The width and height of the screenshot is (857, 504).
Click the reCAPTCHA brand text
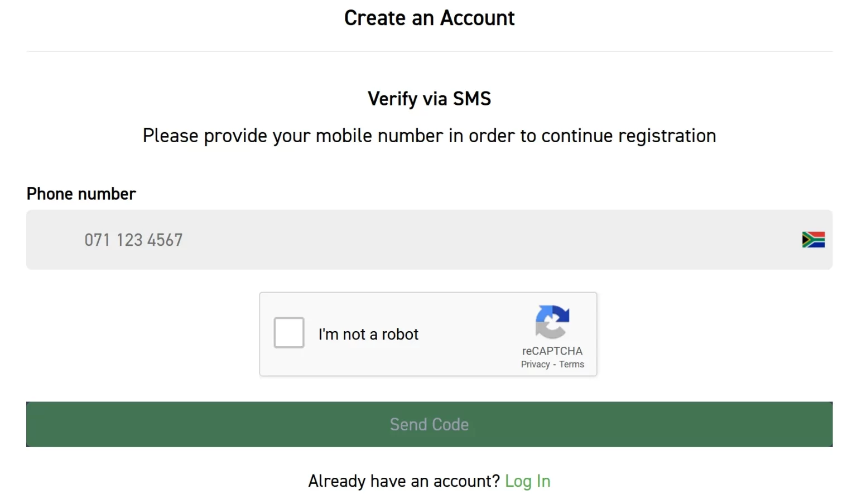552,351
